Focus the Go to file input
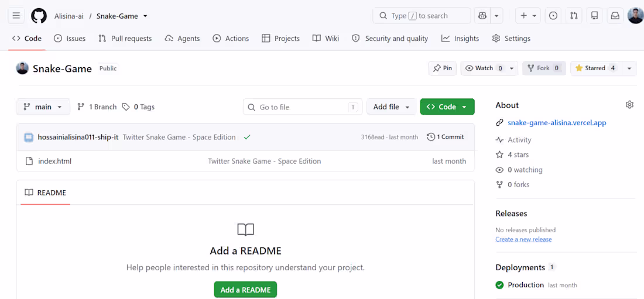Screen dimensions: 644x299 pos(303,106)
